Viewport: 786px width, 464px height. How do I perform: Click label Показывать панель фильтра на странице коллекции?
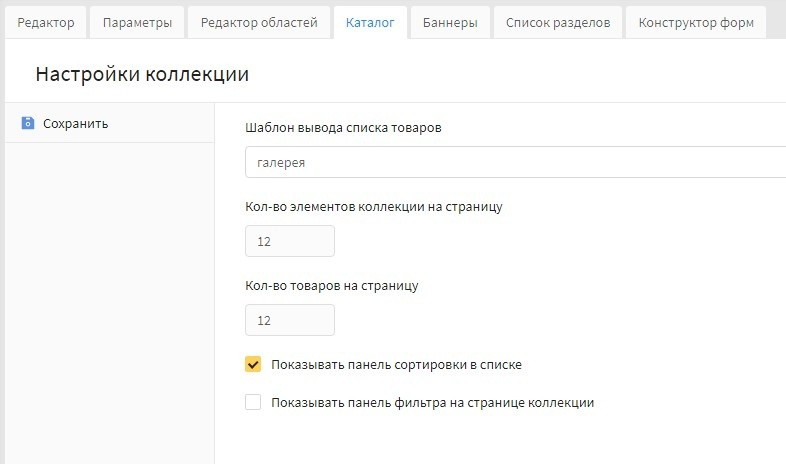(x=433, y=403)
